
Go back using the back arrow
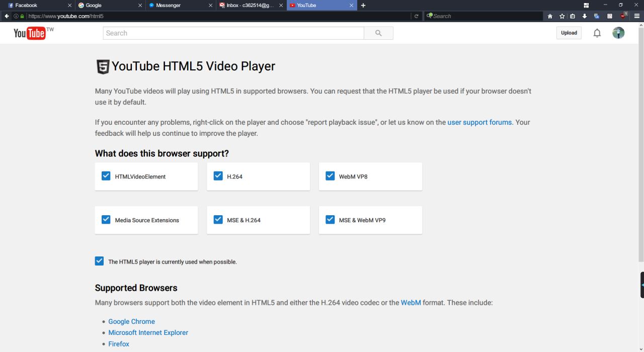pos(7,16)
